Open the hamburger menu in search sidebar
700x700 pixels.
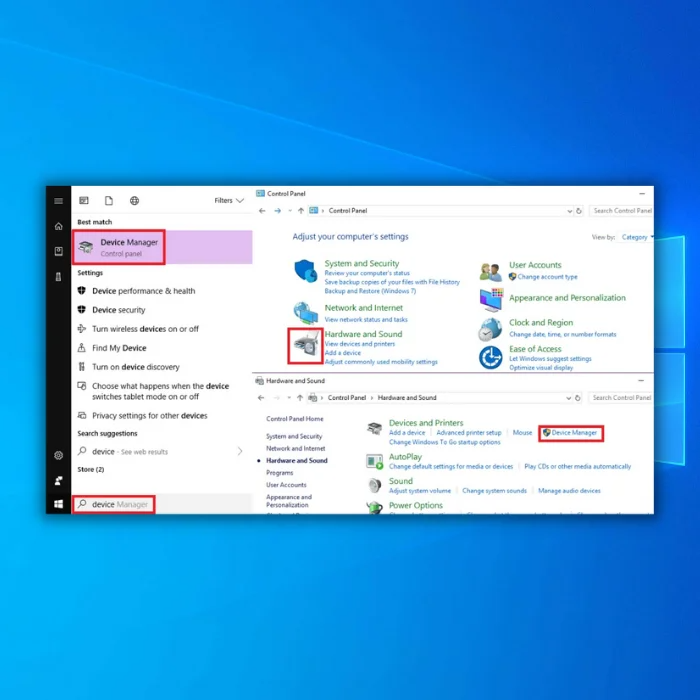click(58, 201)
